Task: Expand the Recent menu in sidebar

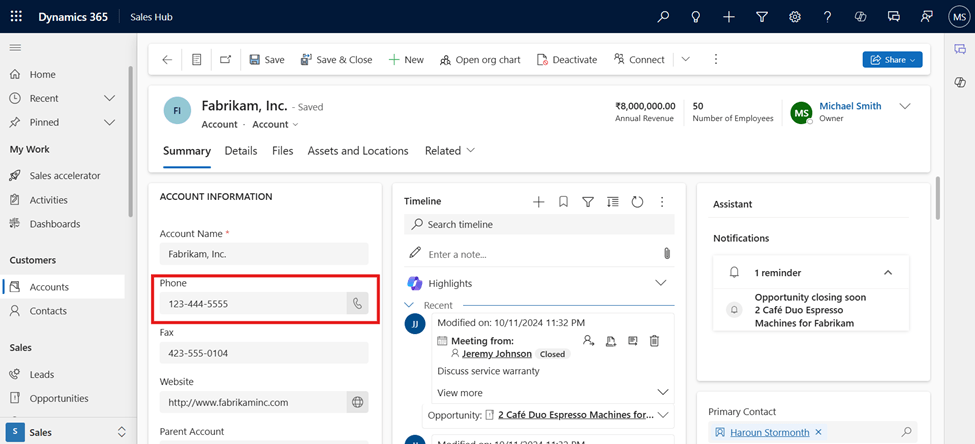Action: (109, 98)
